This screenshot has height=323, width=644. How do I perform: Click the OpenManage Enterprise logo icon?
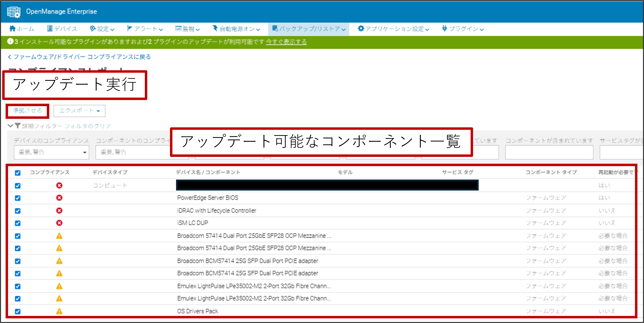coord(13,12)
